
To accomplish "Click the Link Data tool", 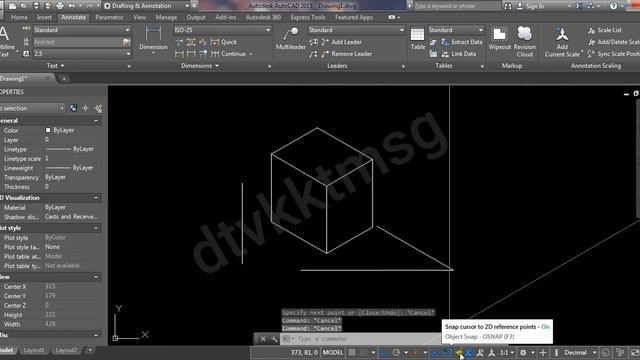I will 459,54.
